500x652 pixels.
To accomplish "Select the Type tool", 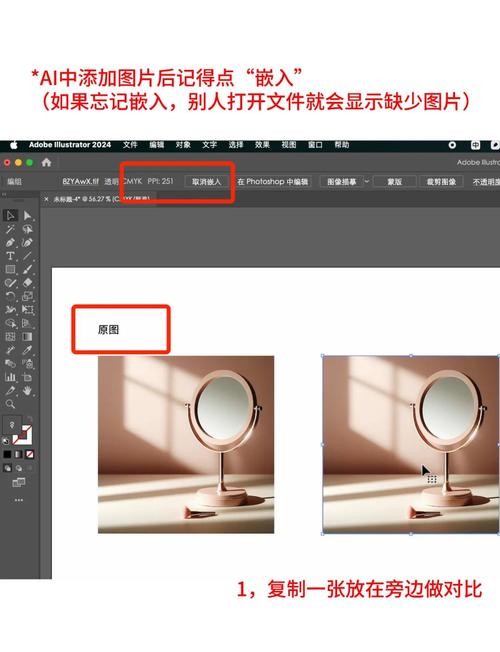I will (x=10, y=256).
